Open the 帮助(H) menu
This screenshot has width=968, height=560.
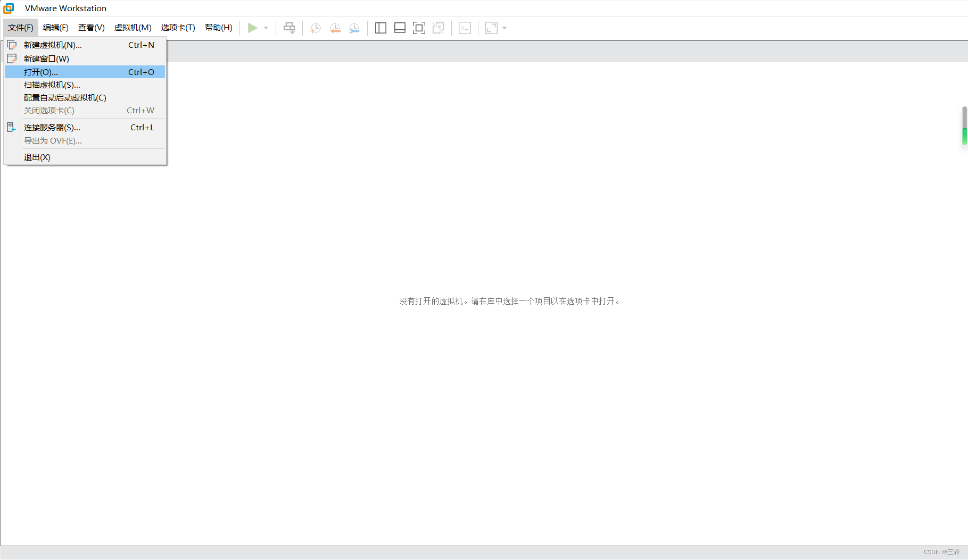coord(219,28)
